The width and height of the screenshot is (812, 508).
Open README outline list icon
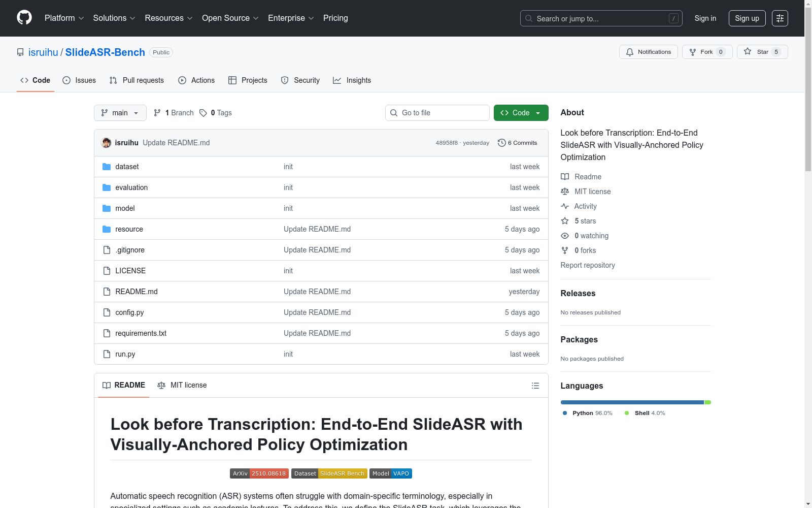pyautogui.click(x=535, y=386)
